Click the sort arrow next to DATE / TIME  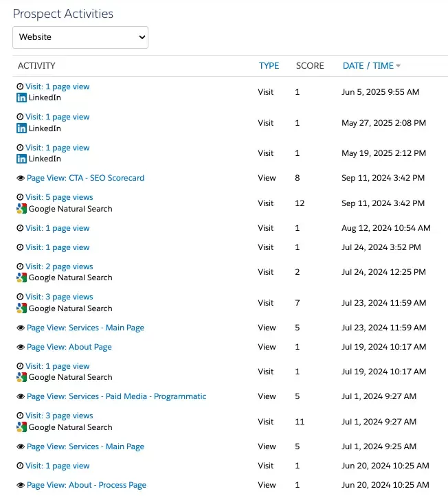click(x=398, y=66)
